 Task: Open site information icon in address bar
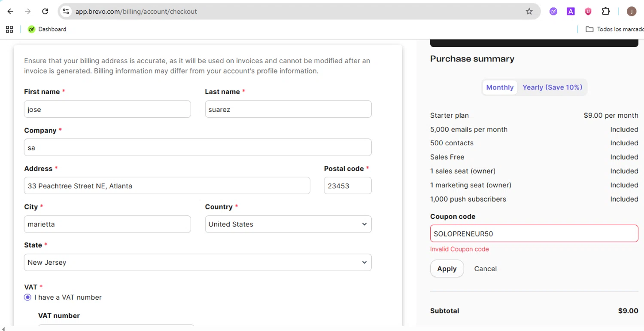coord(66,12)
